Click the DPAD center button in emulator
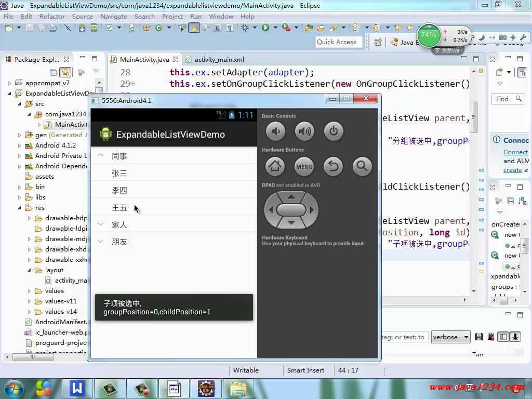 pyautogui.click(x=291, y=210)
